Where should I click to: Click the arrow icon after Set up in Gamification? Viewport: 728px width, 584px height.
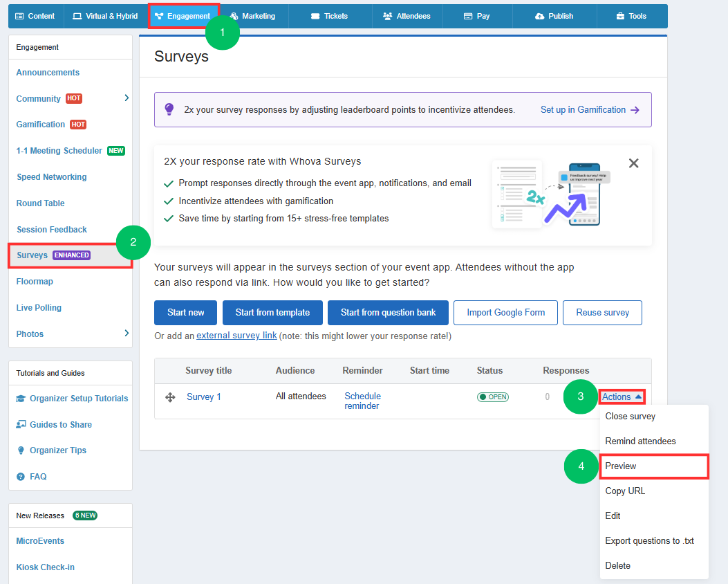(x=635, y=110)
